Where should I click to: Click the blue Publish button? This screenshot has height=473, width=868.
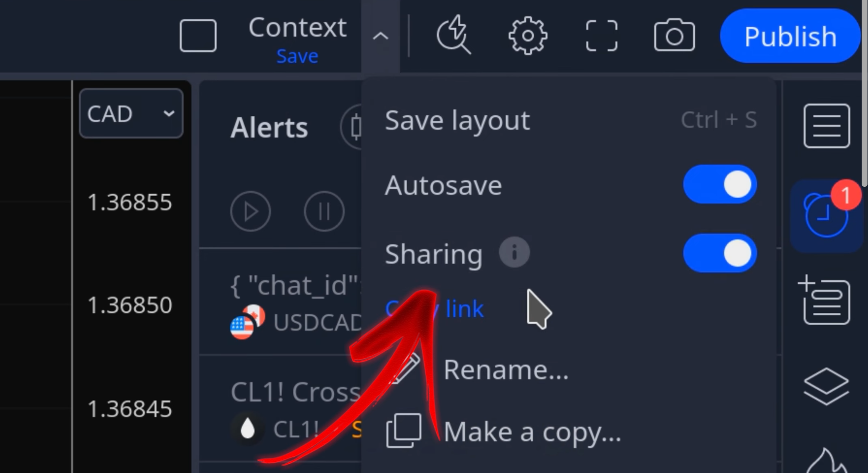coord(790,36)
